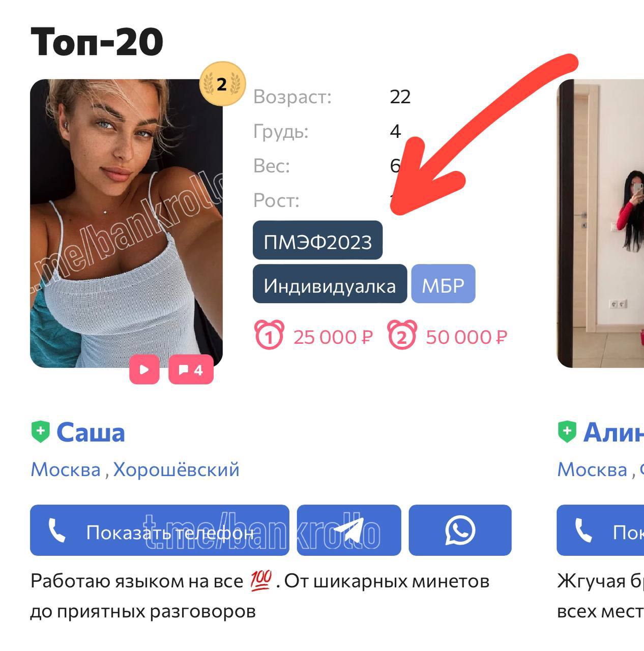
Task: Click the gold rank 2 laurel badge
Action: [x=222, y=84]
